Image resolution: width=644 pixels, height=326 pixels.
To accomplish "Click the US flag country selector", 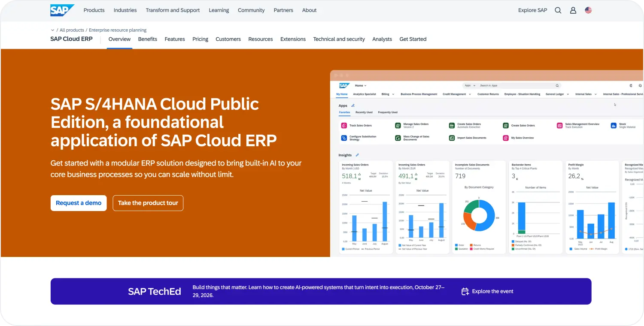I will (x=588, y=10).
